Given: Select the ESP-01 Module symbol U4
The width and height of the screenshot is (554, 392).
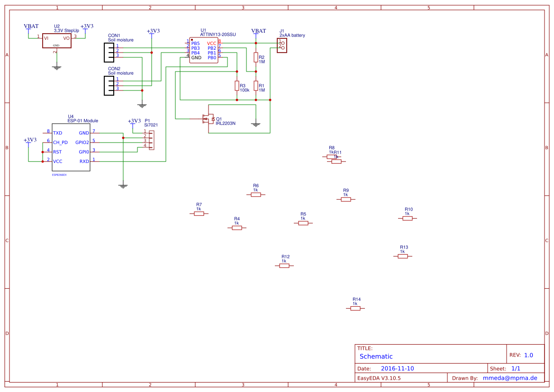Looking at the screenshot, I should (70, 147).
